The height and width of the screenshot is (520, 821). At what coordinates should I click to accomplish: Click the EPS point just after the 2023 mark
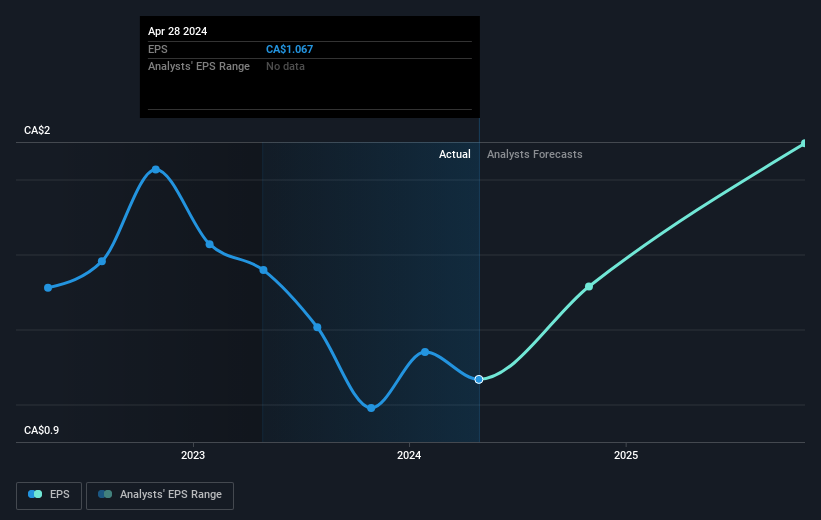209,244
